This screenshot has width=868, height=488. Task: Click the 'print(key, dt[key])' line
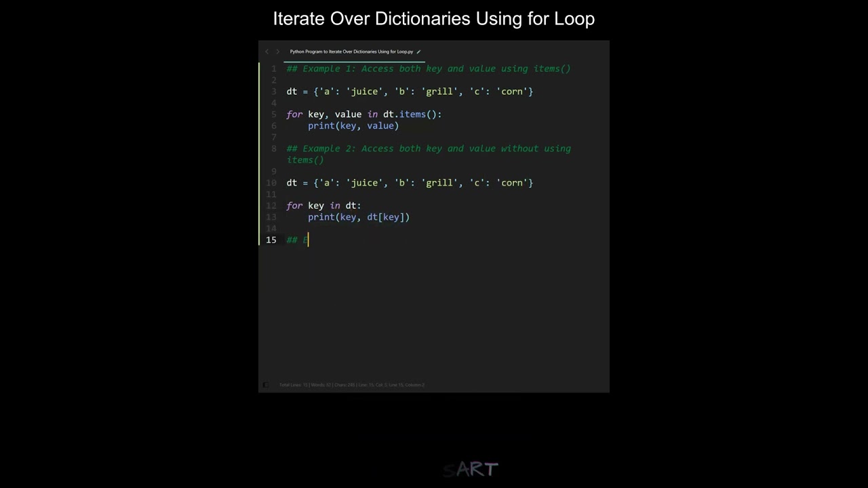[x=359, y=218]
